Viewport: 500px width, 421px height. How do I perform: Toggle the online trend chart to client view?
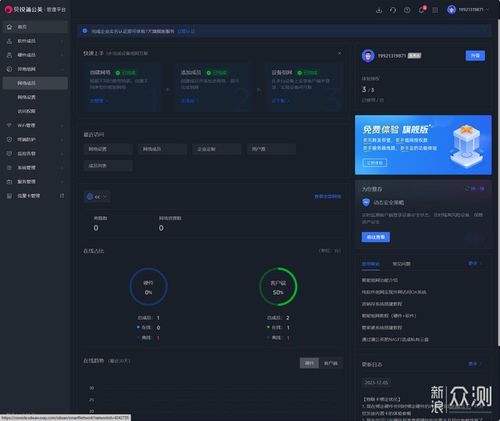click(331, 363)
